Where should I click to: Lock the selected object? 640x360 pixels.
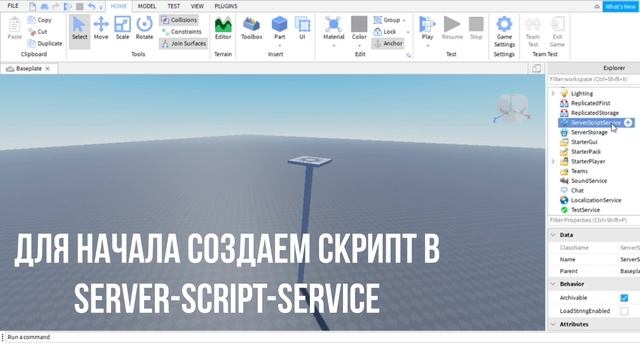click(385, 31)
